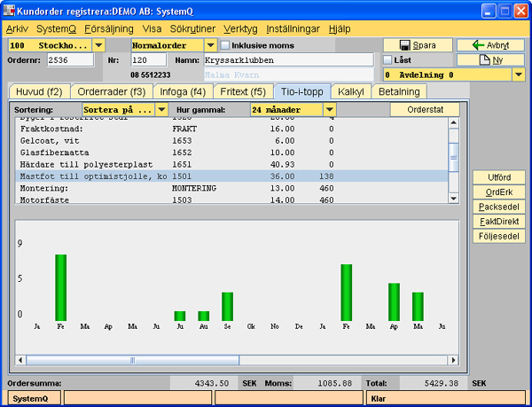Image resolution: width=532 pixels, height=407 pixels.
Task: Open the Arkiv menu
Action: (x=17, y=29)
